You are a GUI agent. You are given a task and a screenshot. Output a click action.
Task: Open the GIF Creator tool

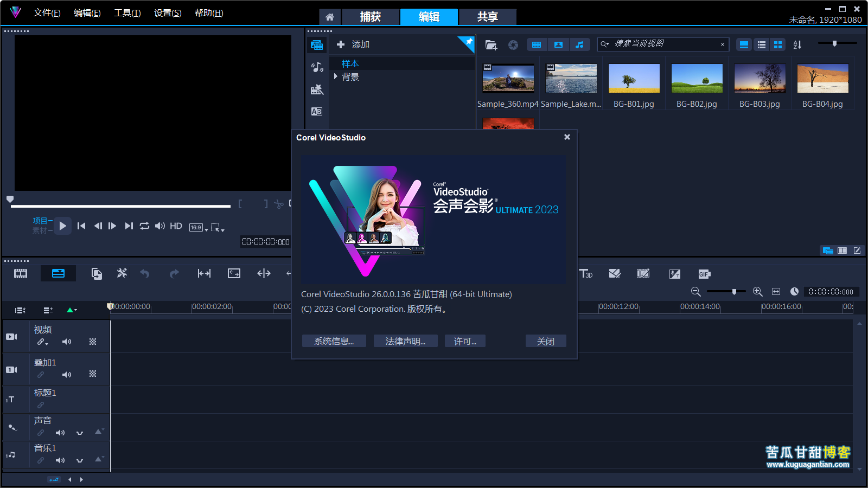[704, 274]
